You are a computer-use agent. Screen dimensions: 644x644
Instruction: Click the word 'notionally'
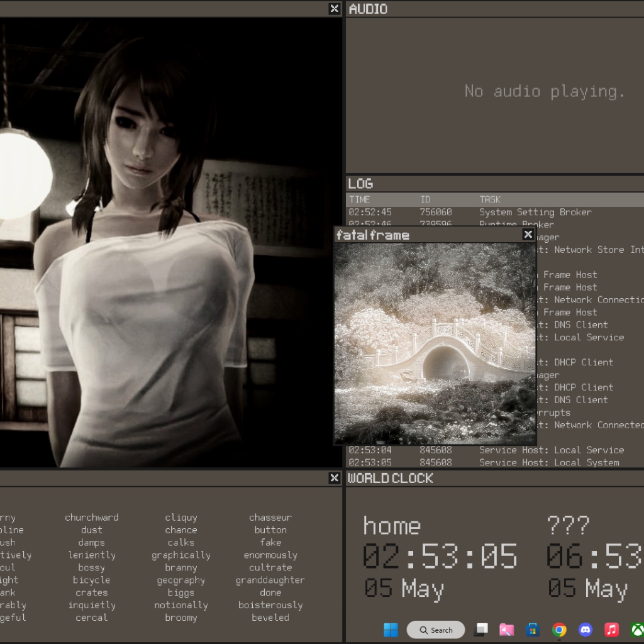181,605
